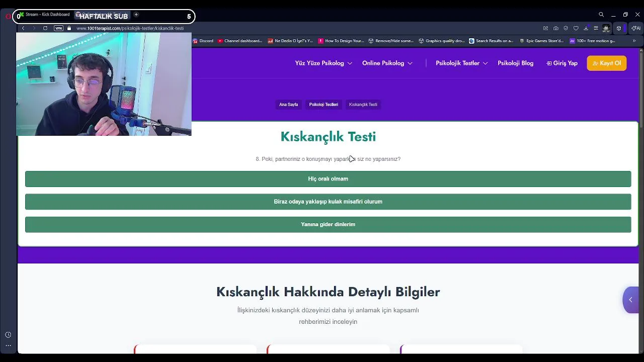
Task: Open the downloads icon
Action: coord(586,28)
